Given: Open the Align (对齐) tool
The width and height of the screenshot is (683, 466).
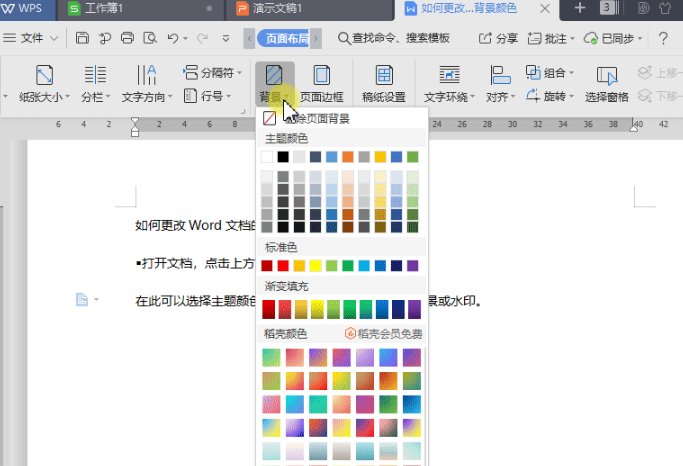Looking at the screenshot, I should (500, 84).
